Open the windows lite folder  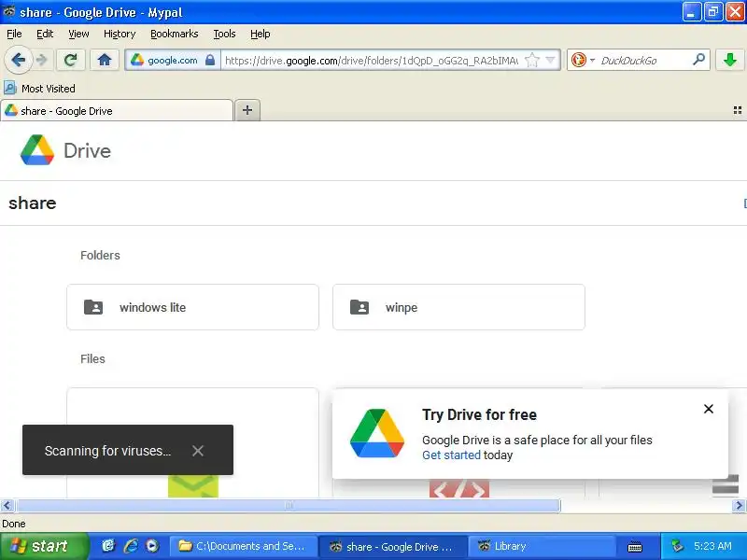pos(192,307)
